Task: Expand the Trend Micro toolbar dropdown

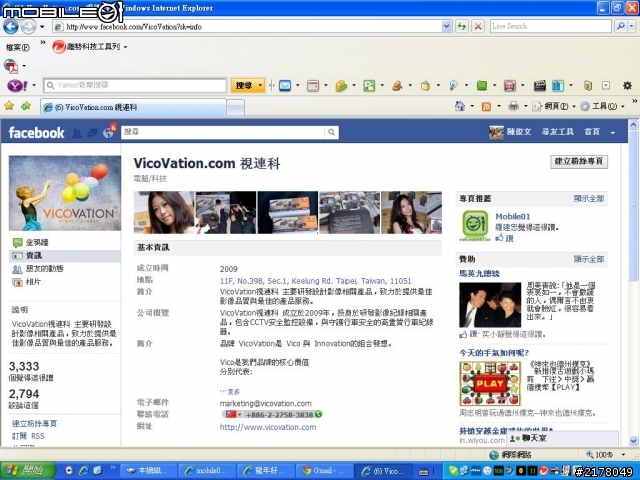Action: [x=125, y=47]
